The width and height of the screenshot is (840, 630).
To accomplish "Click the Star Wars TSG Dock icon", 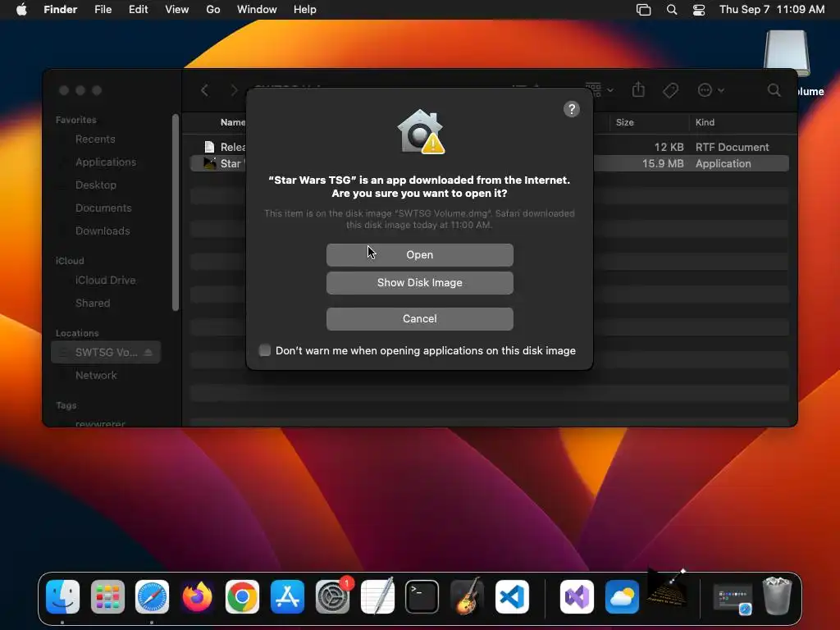I will pyautogui.click(x=667, y=589).
